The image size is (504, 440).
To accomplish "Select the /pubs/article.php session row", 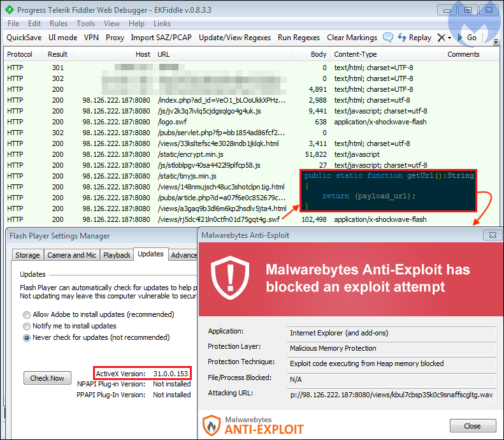I will 152,198.
